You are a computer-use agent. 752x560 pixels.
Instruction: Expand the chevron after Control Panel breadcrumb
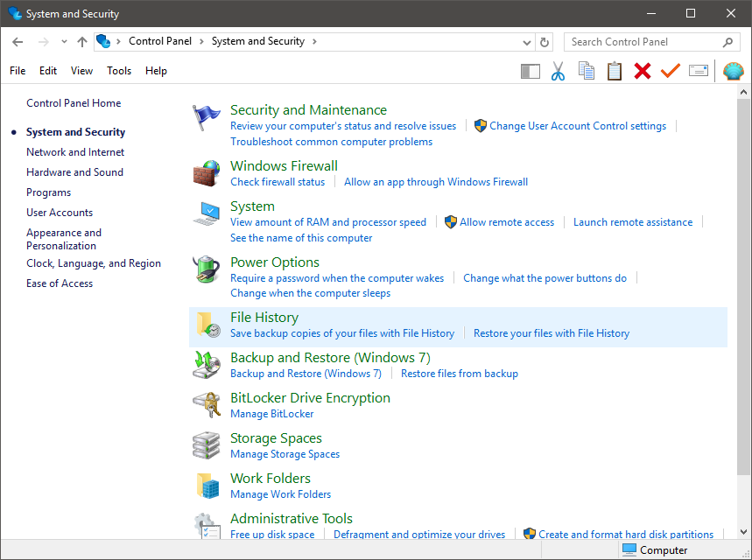coord(201,42)
